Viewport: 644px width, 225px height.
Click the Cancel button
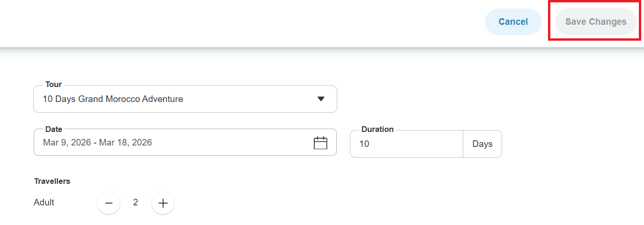(x=513, y=22)
